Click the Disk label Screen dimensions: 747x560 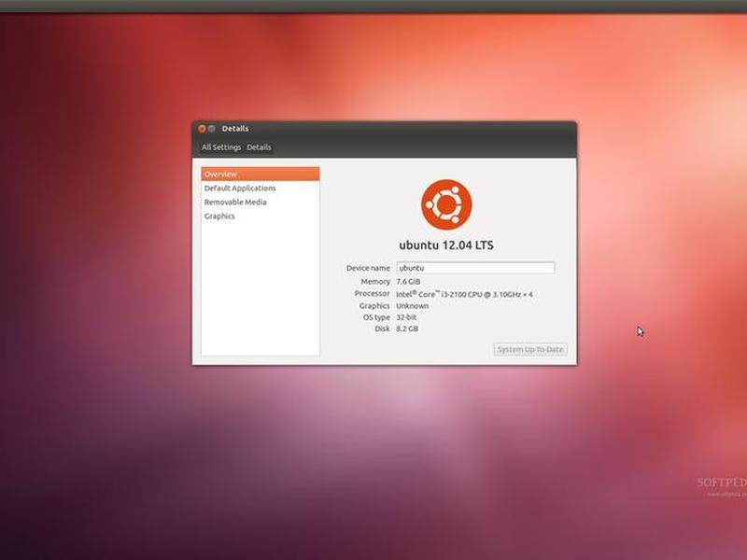point(382,329)
